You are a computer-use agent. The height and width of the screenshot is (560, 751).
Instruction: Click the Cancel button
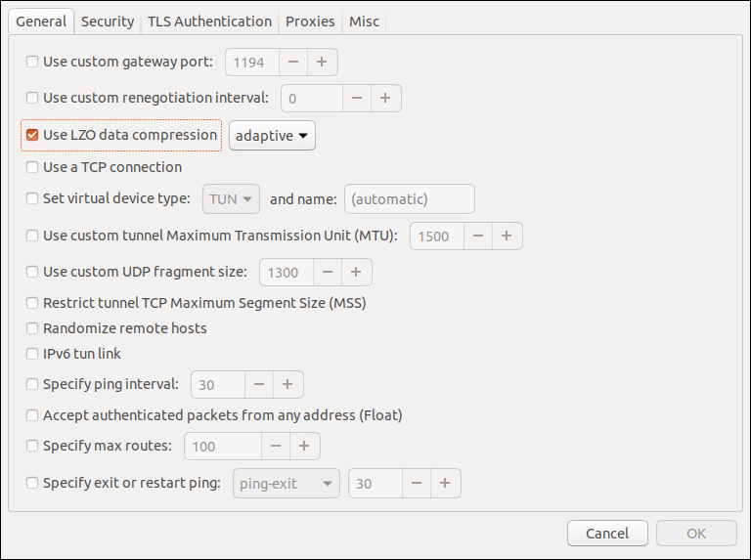607,534
